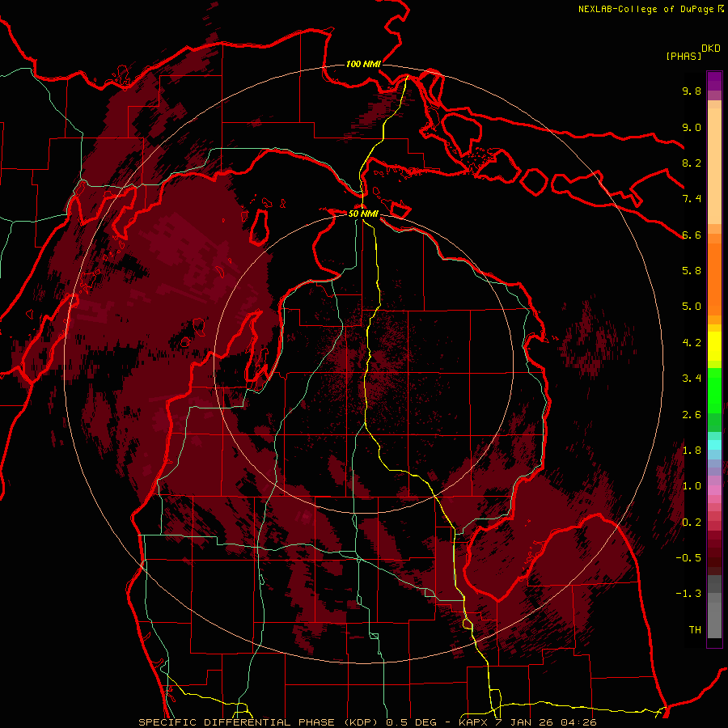This screenshot has width=728, height=728.
Task: Click the KAPX radar site identifier
Action: click(473, 722)
